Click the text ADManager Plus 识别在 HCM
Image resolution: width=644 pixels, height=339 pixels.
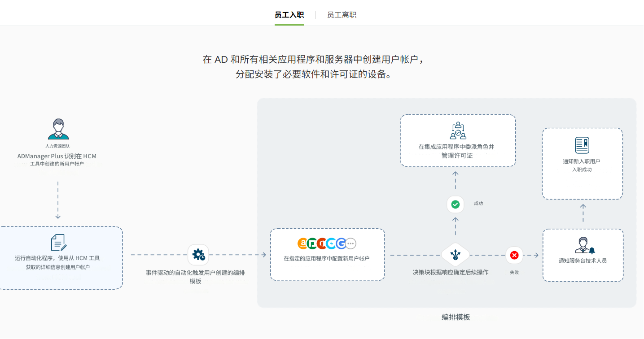click(57, 156)
